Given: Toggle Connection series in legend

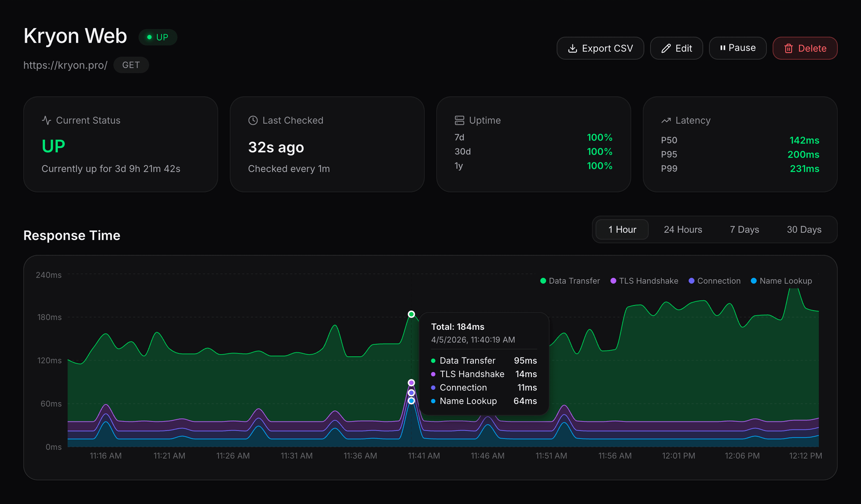Looking at the screenshot, I should 714,281.
